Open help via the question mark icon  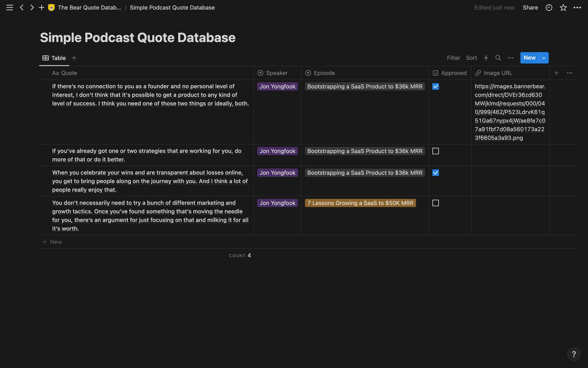point(574,354)
